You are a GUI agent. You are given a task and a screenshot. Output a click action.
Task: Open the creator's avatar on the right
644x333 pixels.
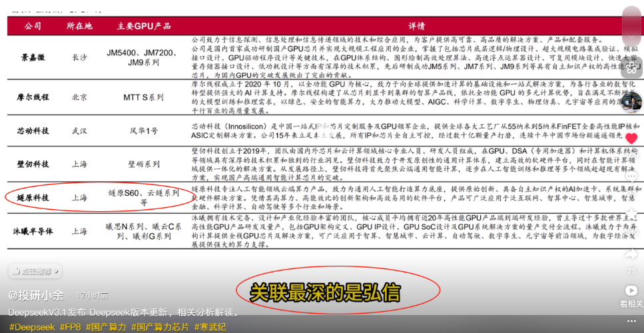coord(631,103)
